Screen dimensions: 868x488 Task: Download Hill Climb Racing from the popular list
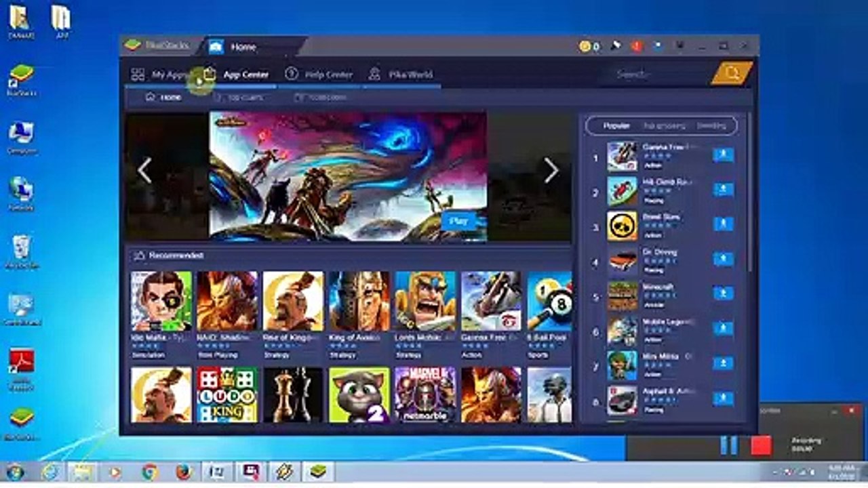[x=723, y=190]
